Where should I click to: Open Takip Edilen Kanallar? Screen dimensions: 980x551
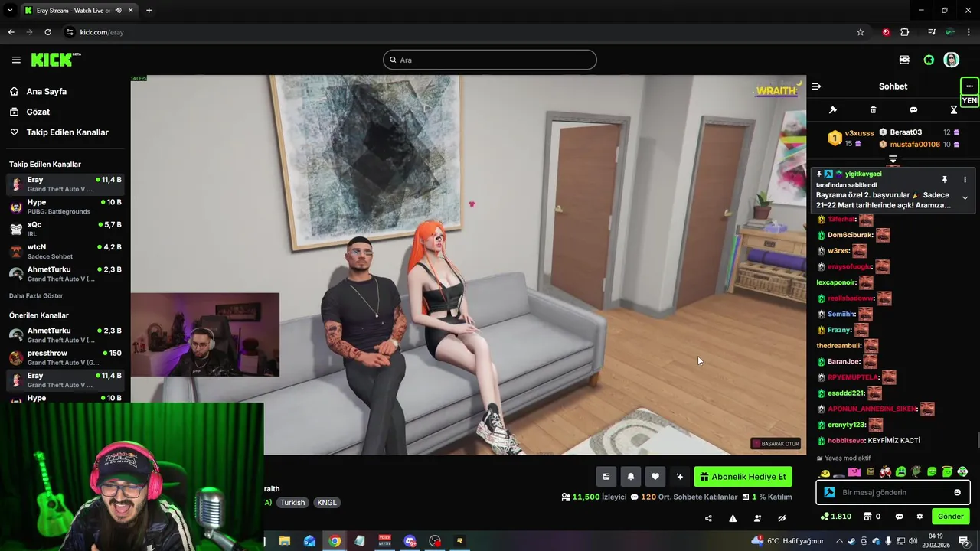(x=67, y=132)
